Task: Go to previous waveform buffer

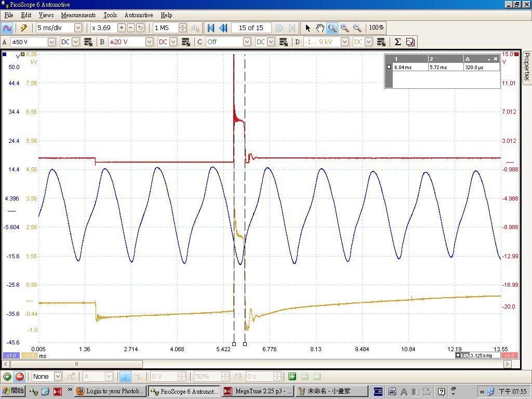Action: click(x=223, y=28)
